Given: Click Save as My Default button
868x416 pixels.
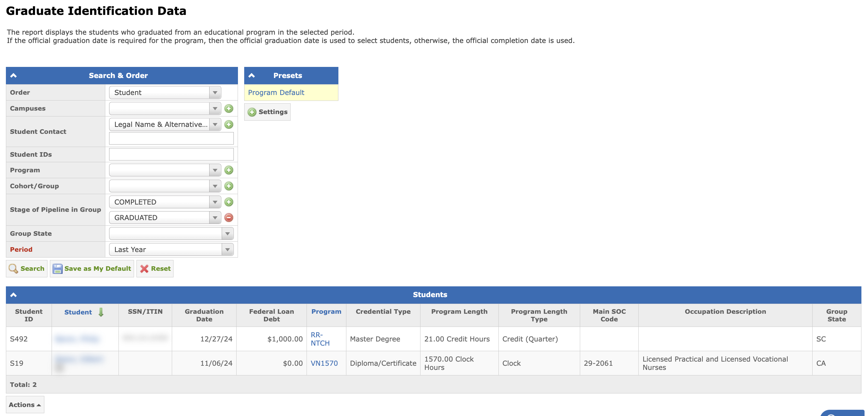Looking at the screenshot, I should point(92,269).
